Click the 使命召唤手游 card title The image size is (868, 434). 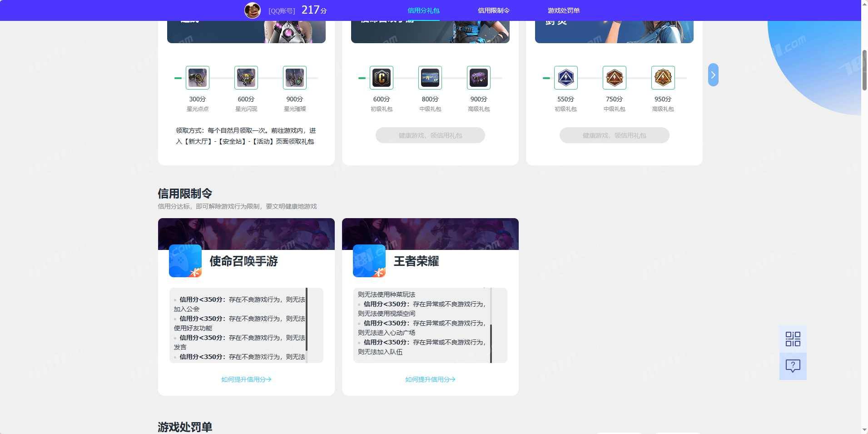(243, 261)
